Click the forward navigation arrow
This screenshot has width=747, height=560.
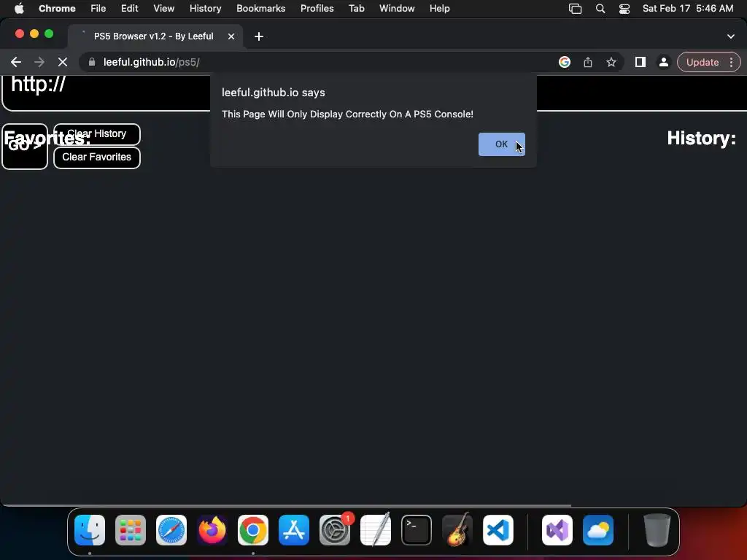pos(39,63)
